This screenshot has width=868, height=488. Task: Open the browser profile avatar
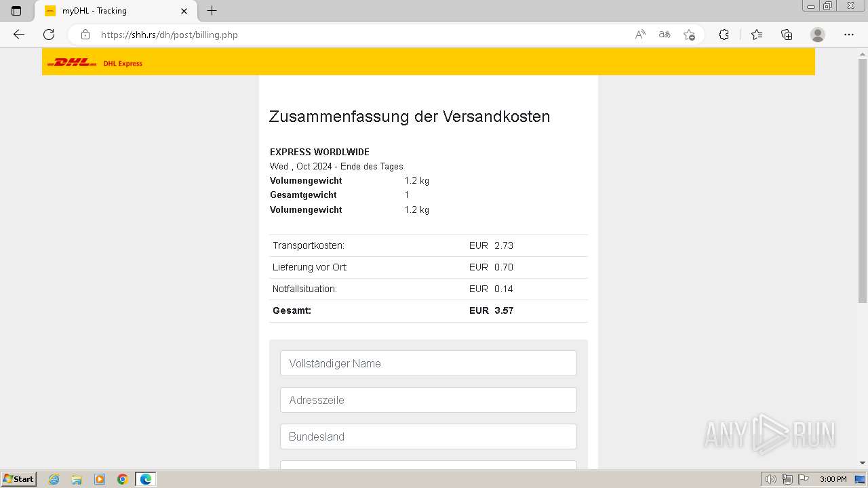click(818, 35)
